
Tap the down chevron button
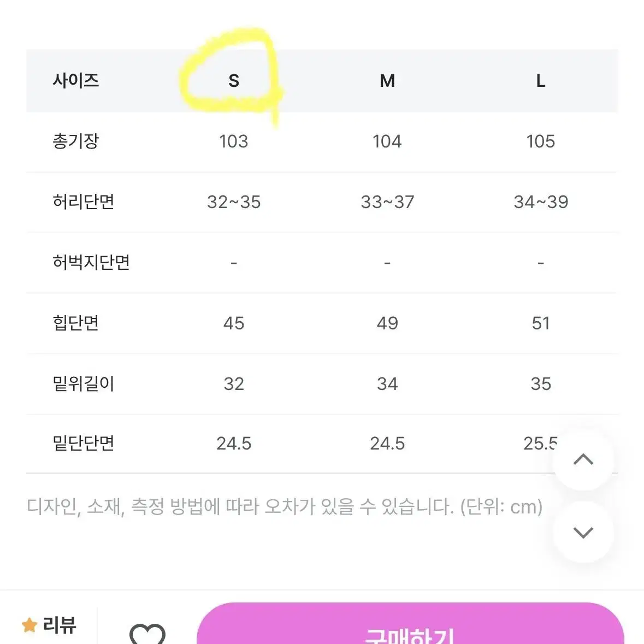[583, 532]
